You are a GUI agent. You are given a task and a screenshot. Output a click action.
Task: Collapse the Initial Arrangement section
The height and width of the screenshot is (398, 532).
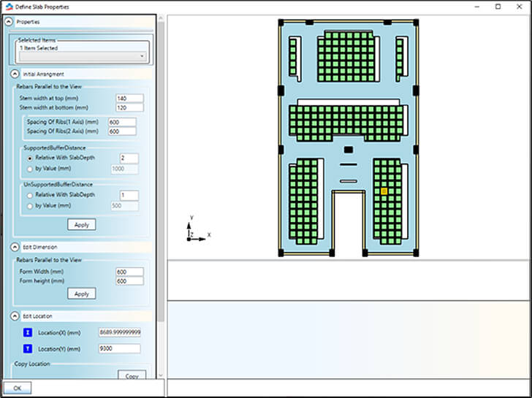click(15, 74)
